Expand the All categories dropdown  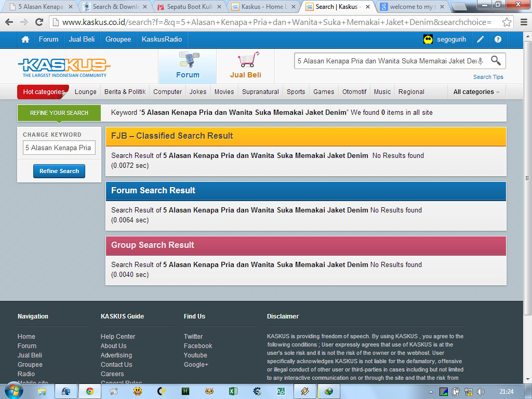[476, 92]
